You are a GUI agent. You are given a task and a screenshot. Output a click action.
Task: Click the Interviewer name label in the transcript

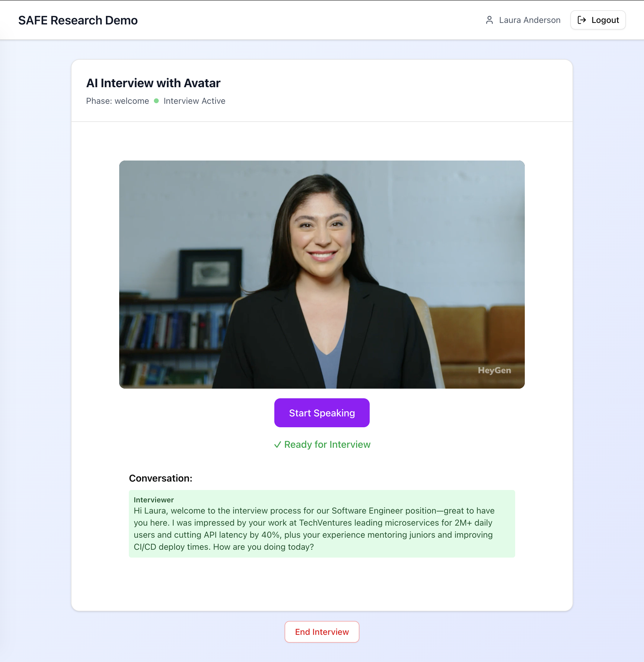(154, 500)
